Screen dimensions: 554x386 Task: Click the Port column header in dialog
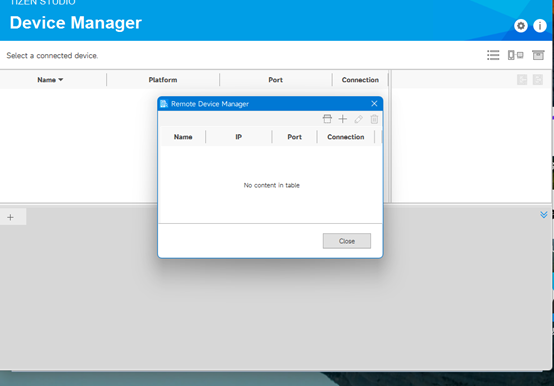pyautogui.click(x=294, y=137)
